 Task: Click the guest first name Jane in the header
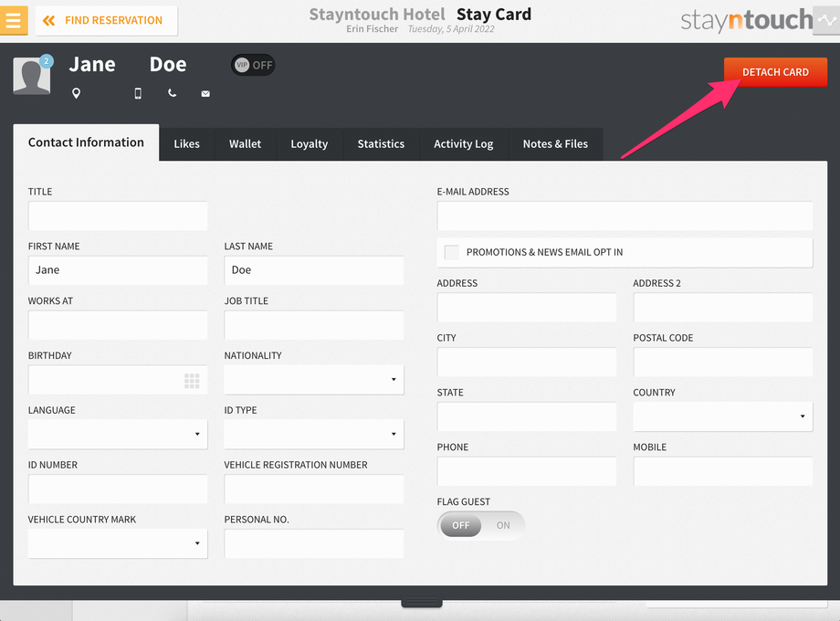(x=92, y=64)
